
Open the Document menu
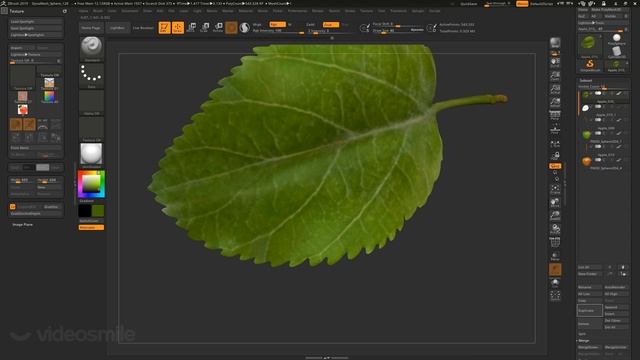(130, 11)
